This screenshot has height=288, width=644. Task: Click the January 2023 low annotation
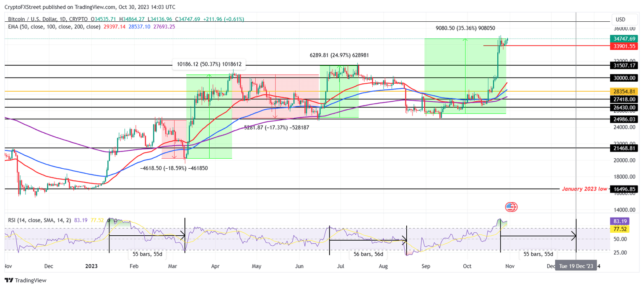(584, 189)
